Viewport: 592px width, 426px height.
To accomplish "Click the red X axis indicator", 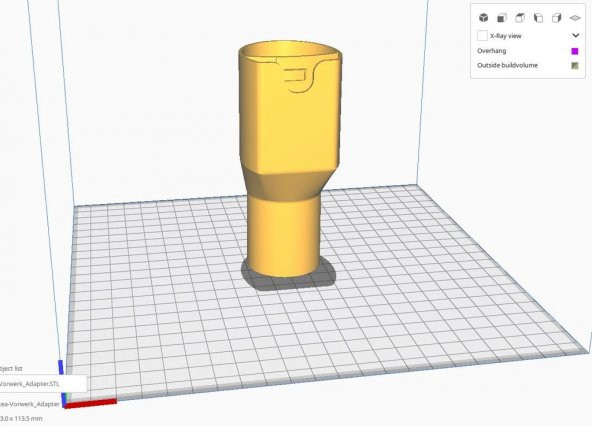I will pyautogui.click(x=91, y=403).
